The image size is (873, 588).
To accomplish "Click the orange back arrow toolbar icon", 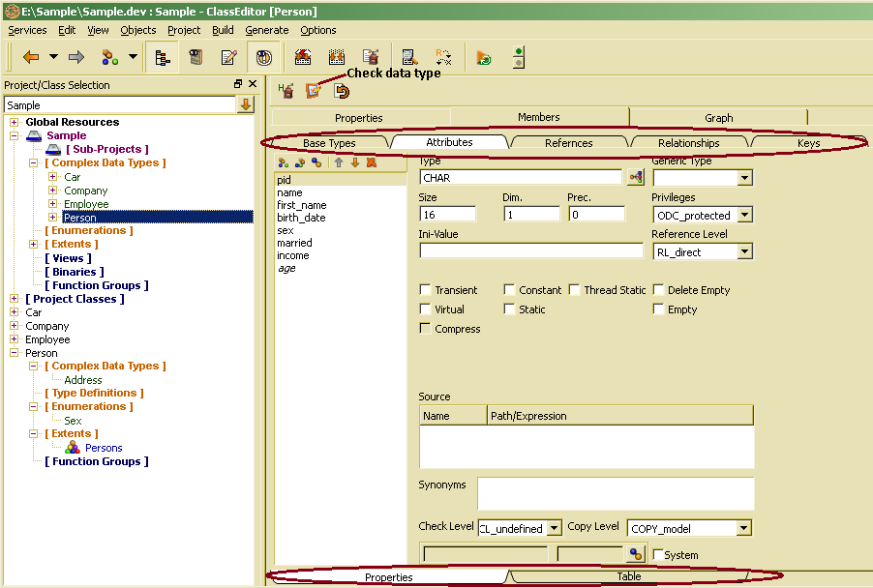I will point(31,57).
